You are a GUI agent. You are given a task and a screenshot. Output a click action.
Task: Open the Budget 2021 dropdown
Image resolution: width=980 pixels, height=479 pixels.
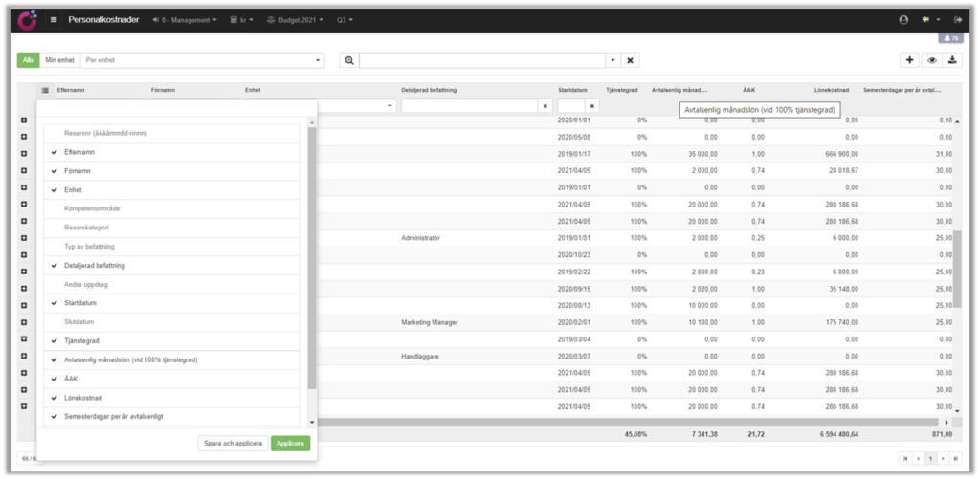tap(296, 20)
